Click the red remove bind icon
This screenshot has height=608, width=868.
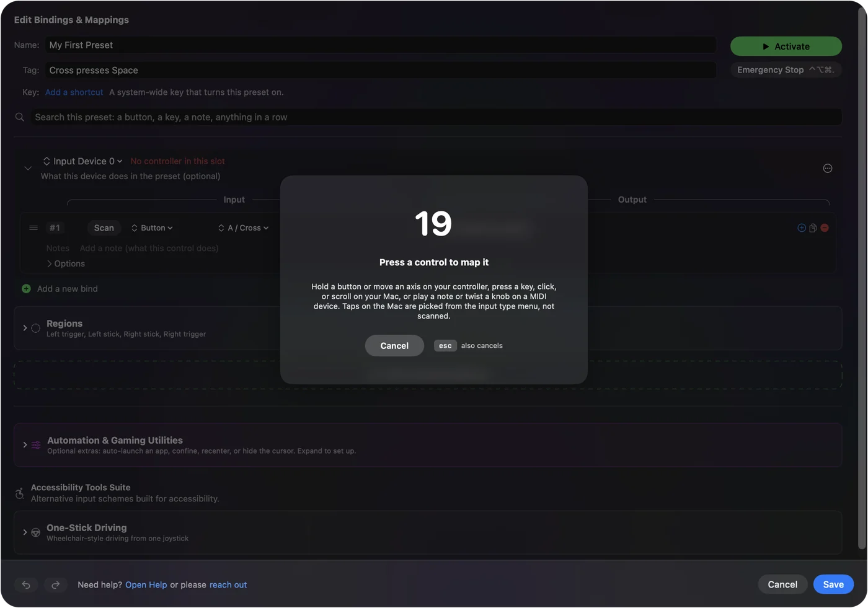tap(825, 228)
